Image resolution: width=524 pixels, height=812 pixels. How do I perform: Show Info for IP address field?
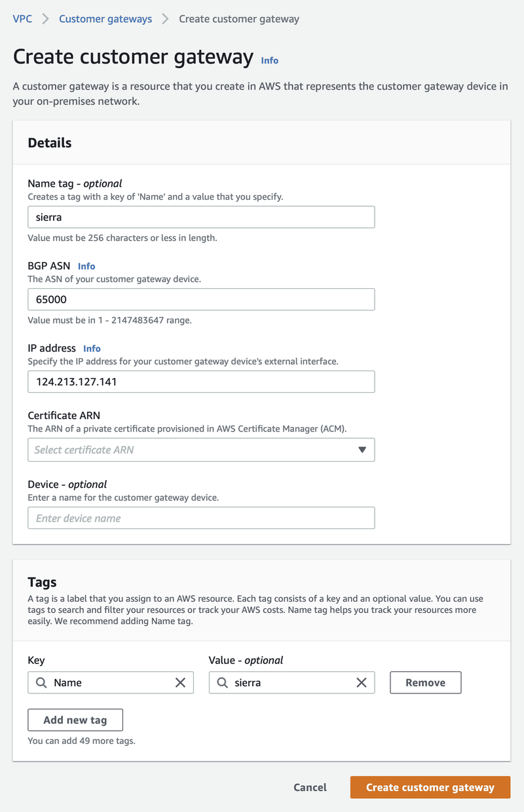(92, 348)
